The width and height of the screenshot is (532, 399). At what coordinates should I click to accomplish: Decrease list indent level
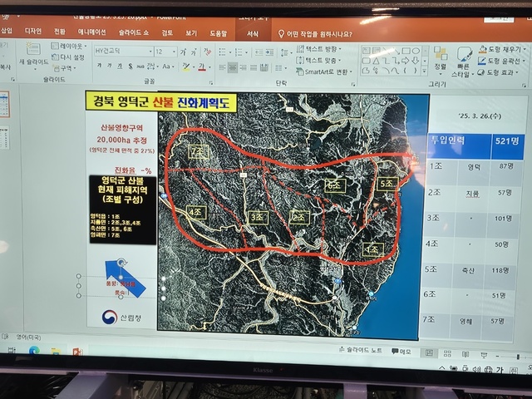click(259, 52)
